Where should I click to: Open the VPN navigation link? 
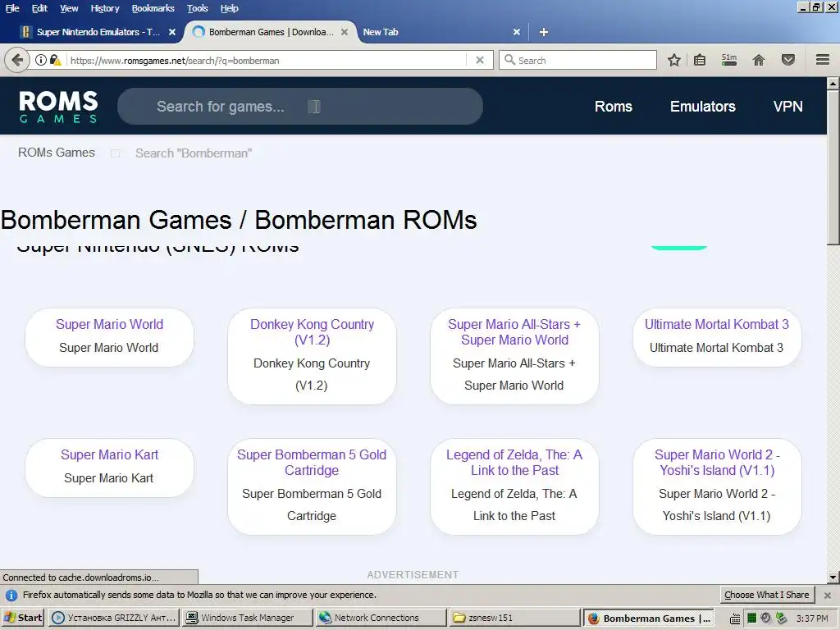[x=788, y=106]
